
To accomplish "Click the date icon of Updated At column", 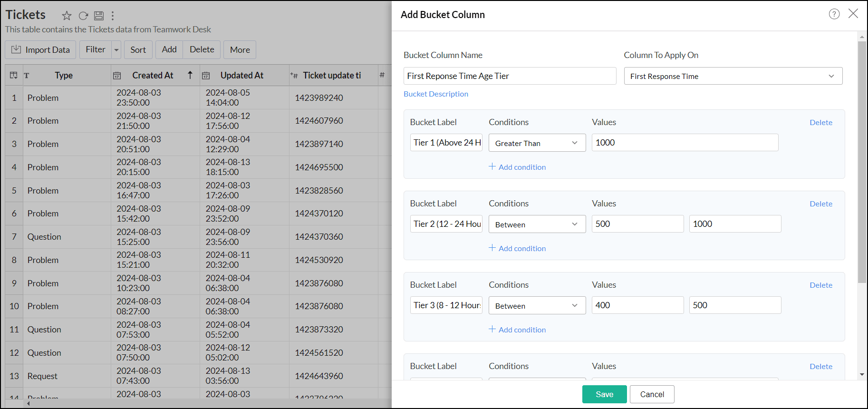I will (206, 76).
